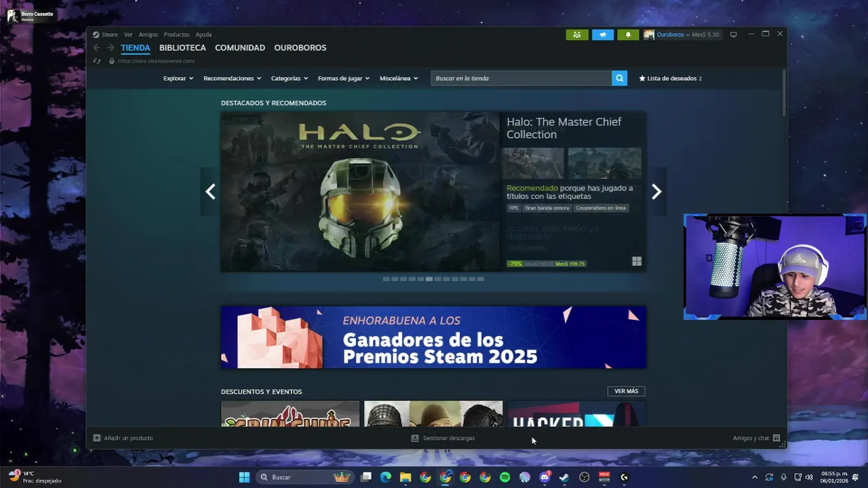Open the Windows Start menu
This screenshot has width=868, height=488.
244,477
